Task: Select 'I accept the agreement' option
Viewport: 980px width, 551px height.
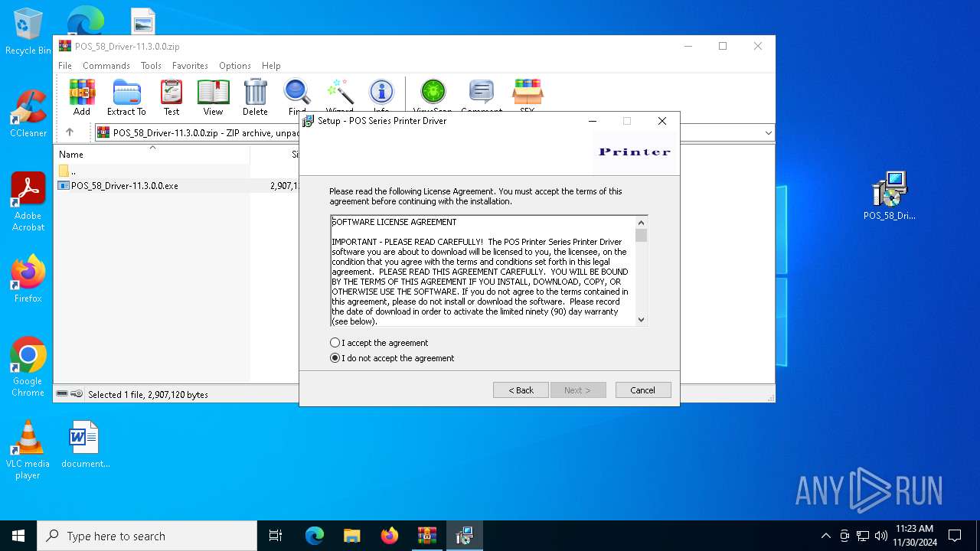Action: pyautogui.click(x=380, y=343)
